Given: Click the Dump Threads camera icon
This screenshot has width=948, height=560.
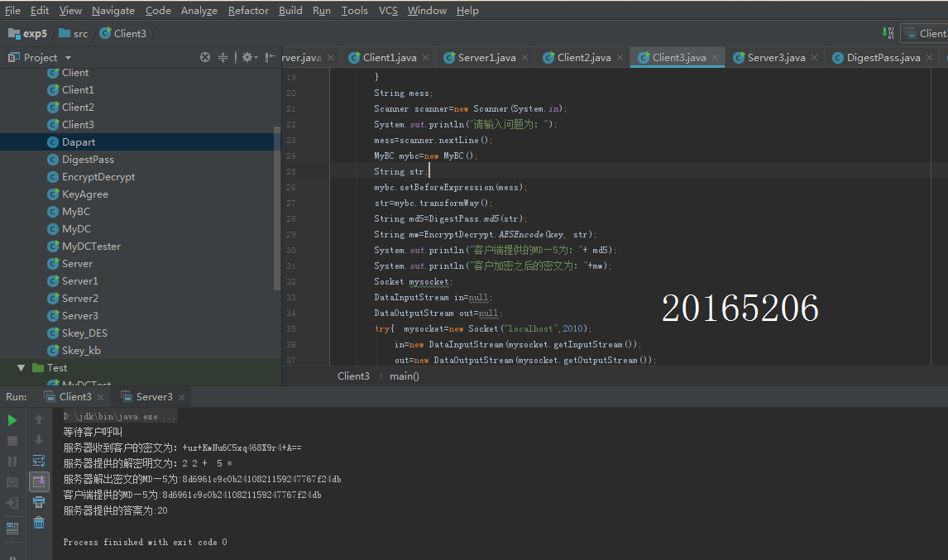Looking at the screenshot, I should (x=12, y=482).
